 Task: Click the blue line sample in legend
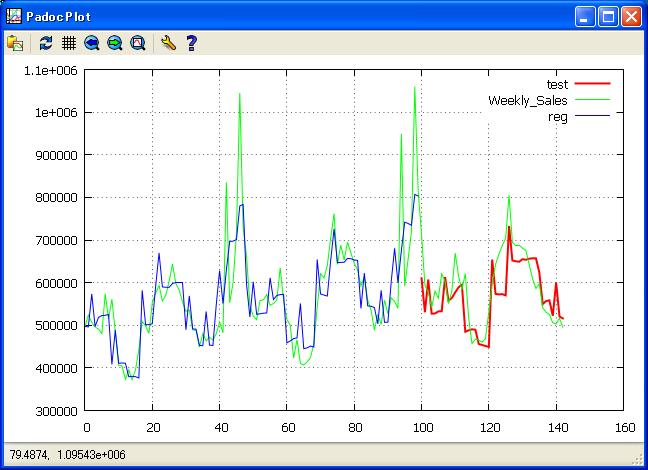point(593,116)
